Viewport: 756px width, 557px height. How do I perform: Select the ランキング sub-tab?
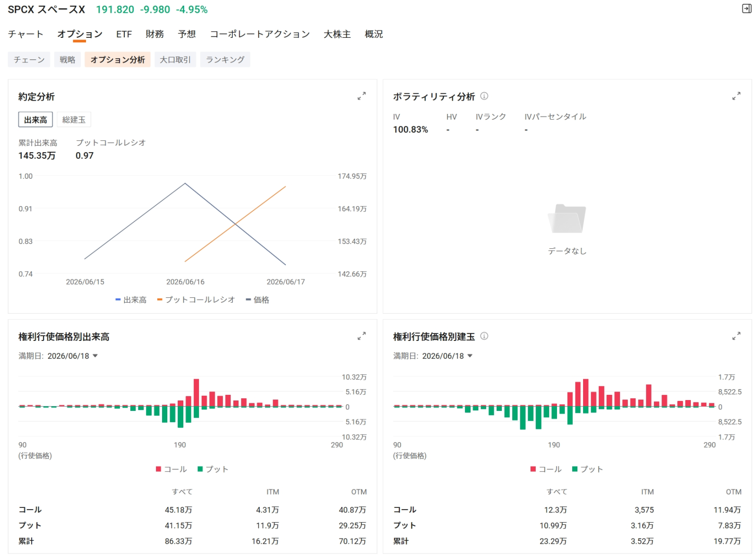pyautogui.click(x=225, y=60)
